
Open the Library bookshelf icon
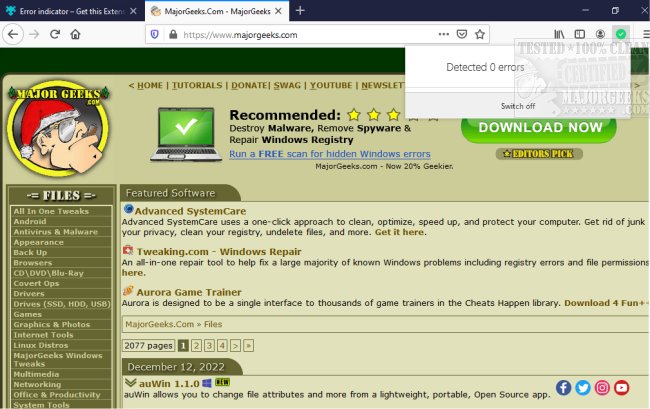point(559,34)
